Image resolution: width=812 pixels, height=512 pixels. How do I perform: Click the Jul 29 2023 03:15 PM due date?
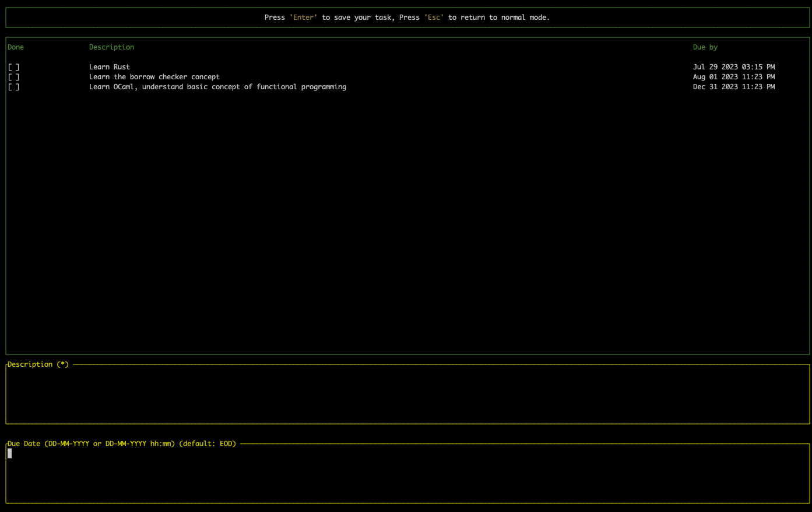click(733, 67)
